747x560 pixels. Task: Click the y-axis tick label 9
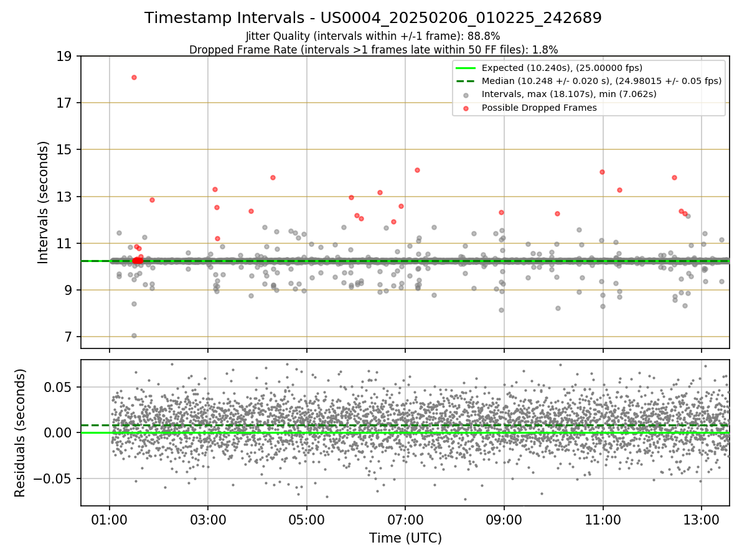click(70, 290)
